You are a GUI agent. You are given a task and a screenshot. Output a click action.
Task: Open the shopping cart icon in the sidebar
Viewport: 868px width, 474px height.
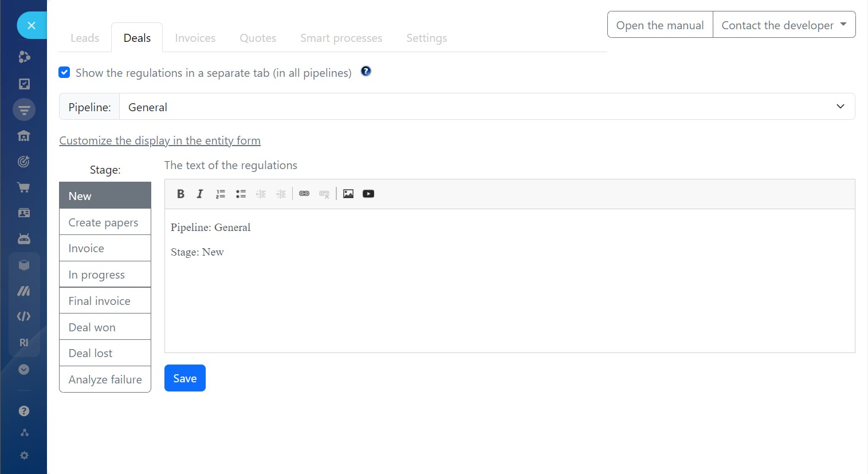[23, 187]
